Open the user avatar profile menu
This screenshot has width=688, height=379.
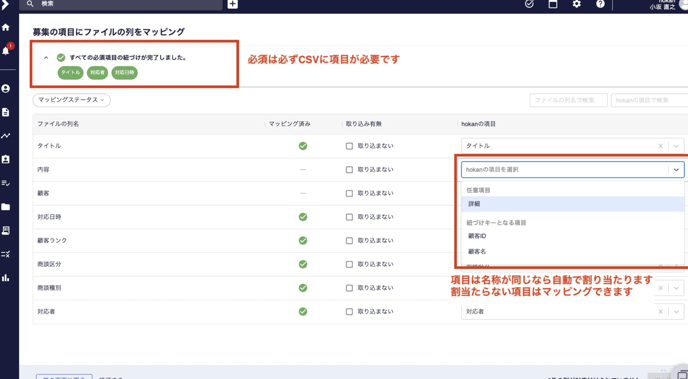point(683,4)
